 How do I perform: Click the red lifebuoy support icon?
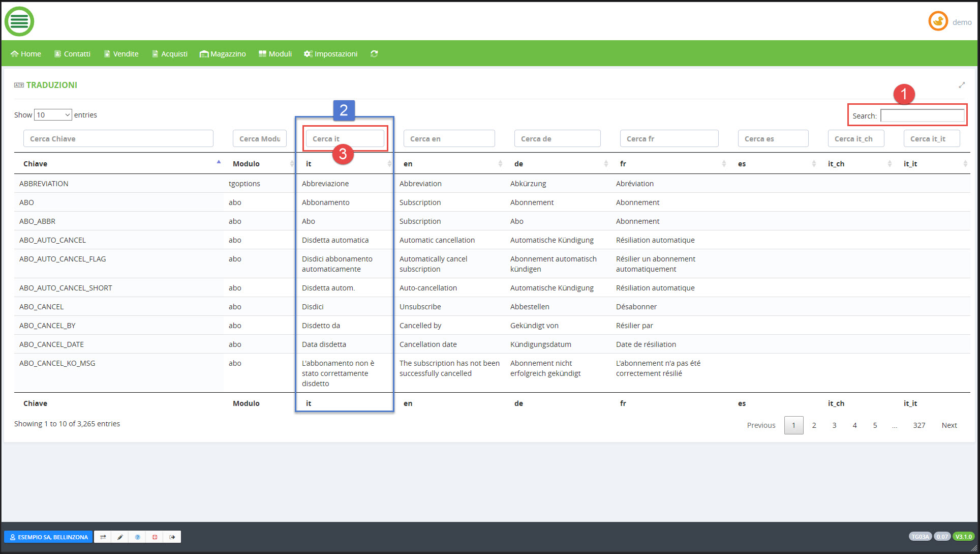click(155, 537)
